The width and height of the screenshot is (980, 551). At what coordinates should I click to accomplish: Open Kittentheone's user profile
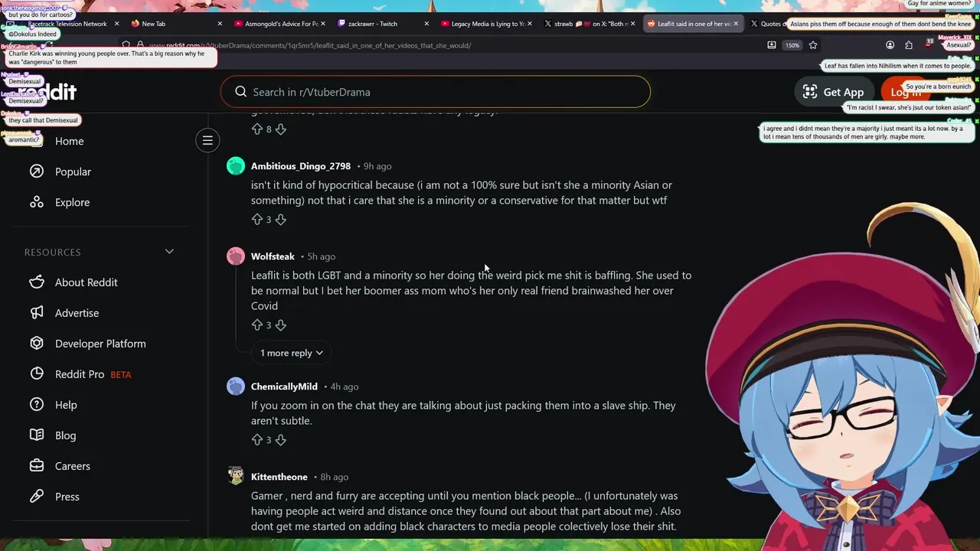point(279,477)
